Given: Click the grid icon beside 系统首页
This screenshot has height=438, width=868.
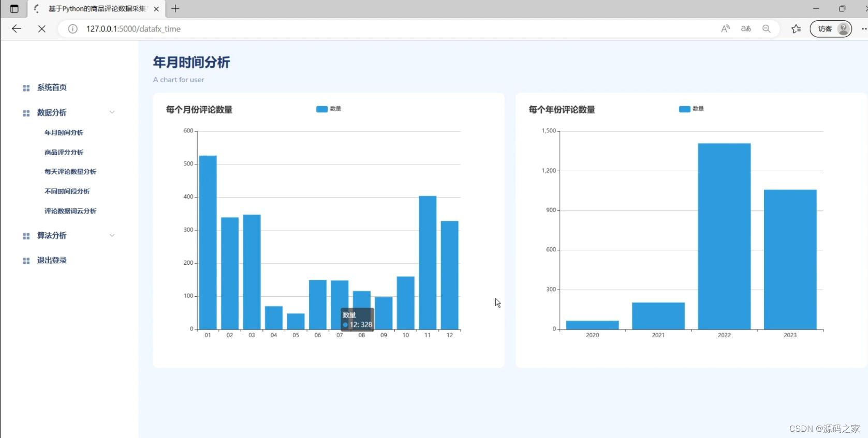Looking at the screenshot, I should click(x=26, y=88).
